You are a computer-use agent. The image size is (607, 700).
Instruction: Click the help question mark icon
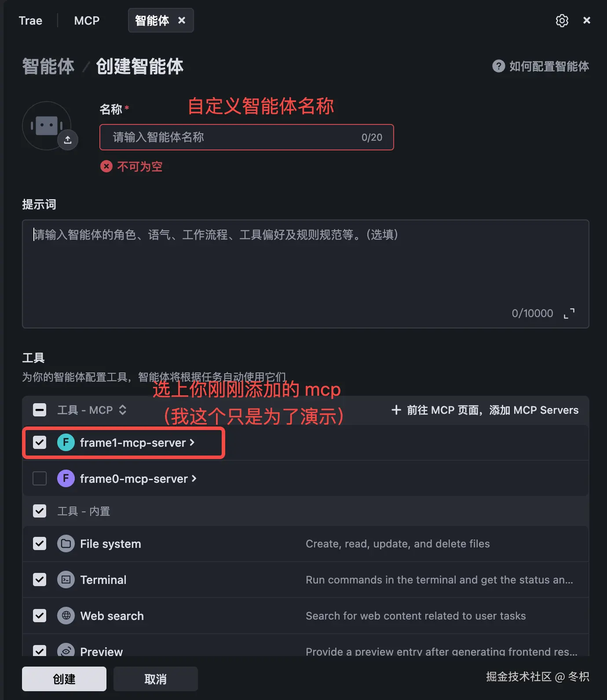[x=498, y=66]
